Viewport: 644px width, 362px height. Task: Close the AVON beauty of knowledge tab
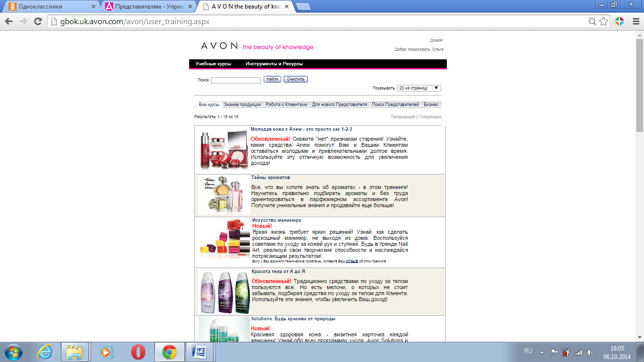click(x=287, y=7)
